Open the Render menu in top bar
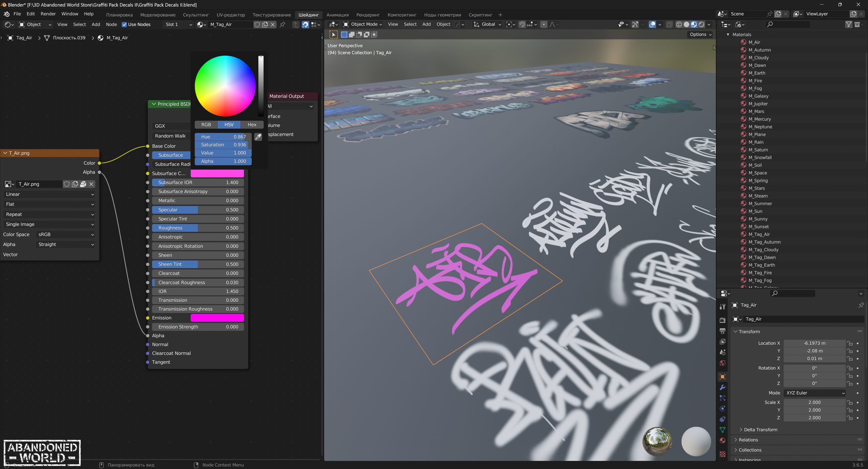868x469 pixels. (x=48, y=14)
